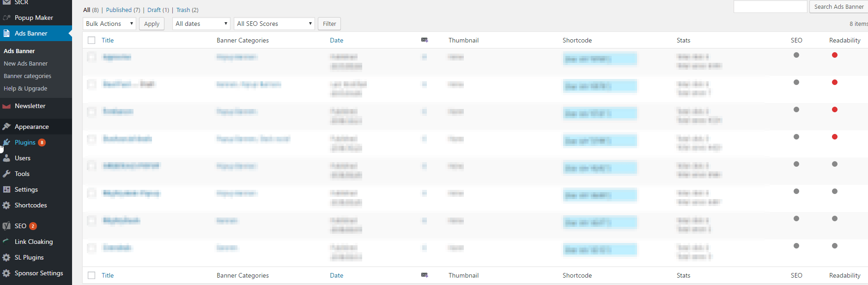Screen dimensions: 868x285
Task: Open Popup Maker via its sidebar icon
Action: [6, 18]
